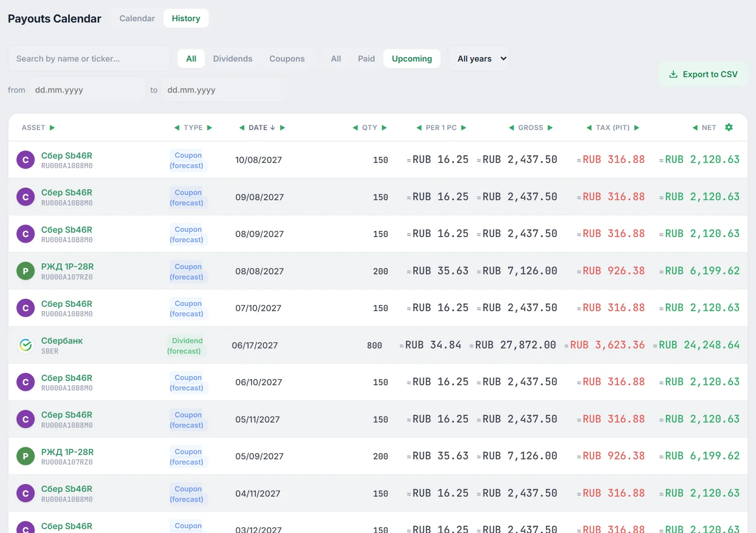Open the All years dropdown

tap(478, 59)
